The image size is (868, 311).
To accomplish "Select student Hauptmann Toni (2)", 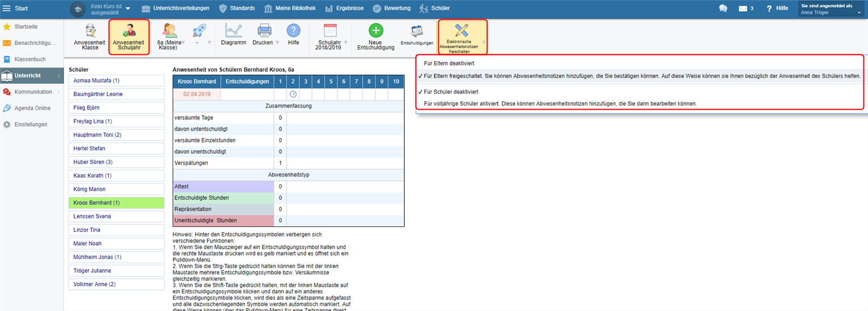I will [116, 135].
